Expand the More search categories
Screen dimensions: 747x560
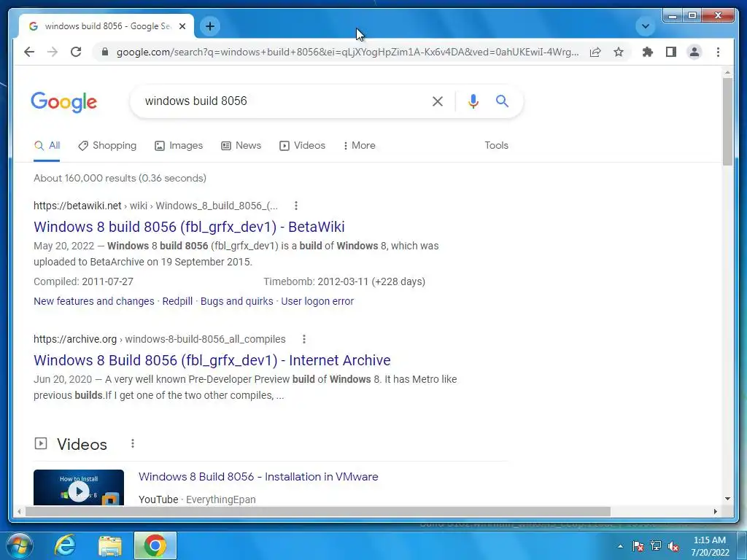359,146
